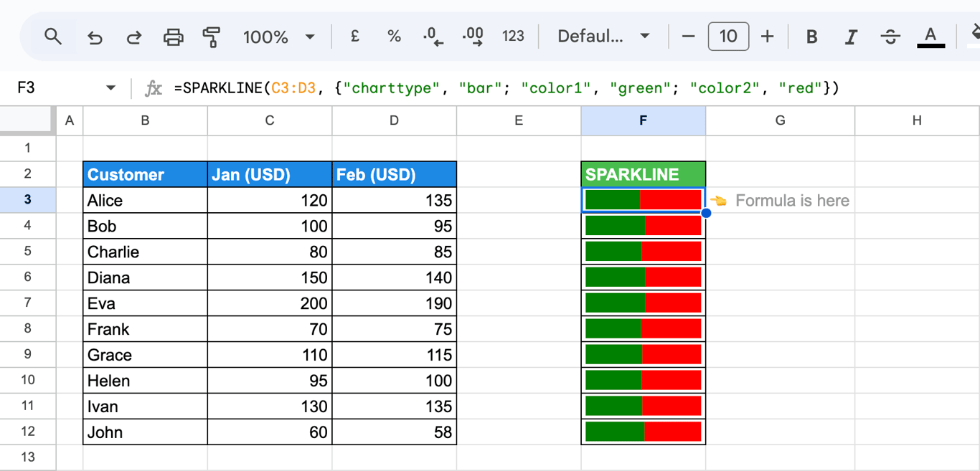Select column F header
The image size is (980, 471).
click(x=643, y=120)
